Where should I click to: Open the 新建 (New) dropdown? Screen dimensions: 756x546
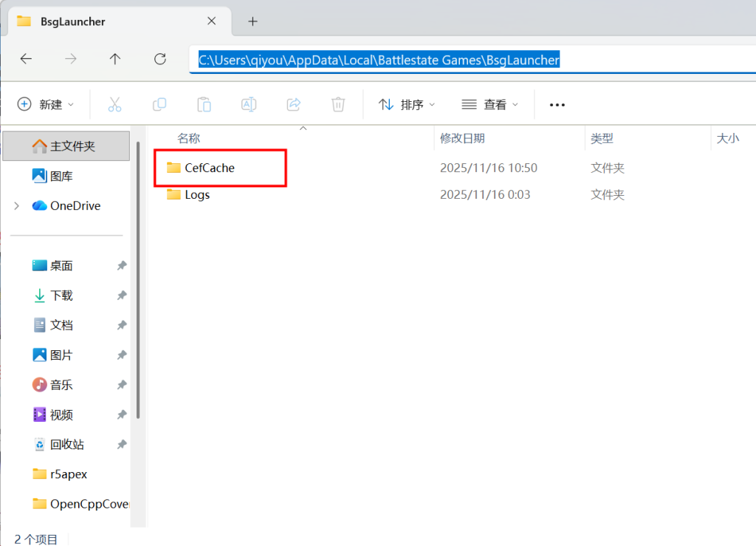point(46,104)
